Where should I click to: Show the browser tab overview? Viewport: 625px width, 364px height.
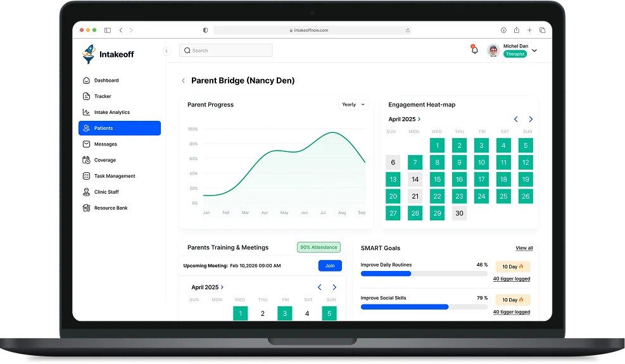(543, 30)
